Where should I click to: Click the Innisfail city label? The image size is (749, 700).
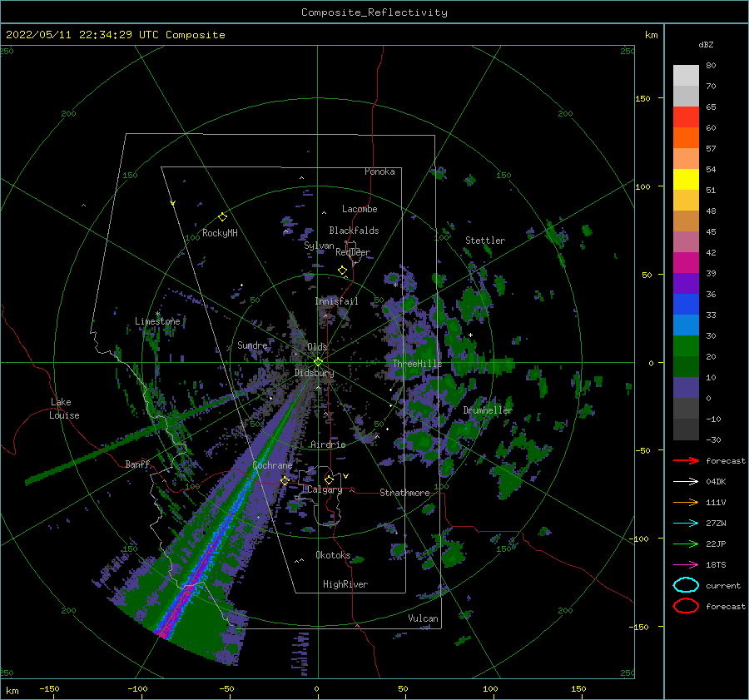(x=336, y=301)
